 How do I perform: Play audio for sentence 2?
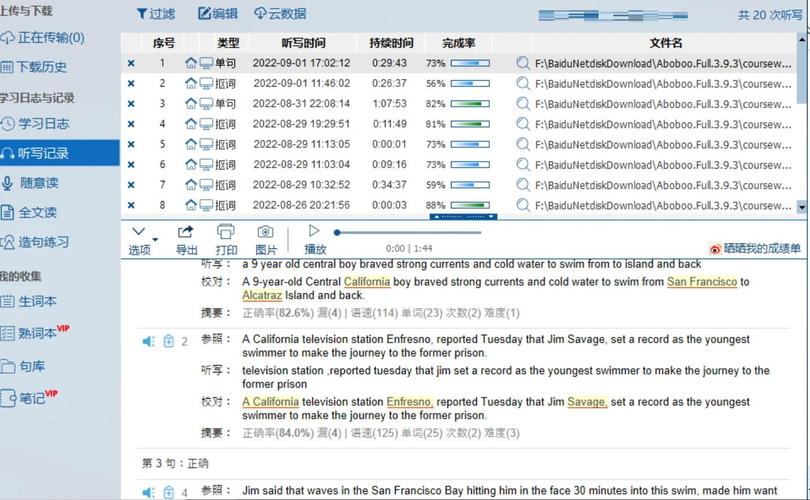click(x=148, y=341)
